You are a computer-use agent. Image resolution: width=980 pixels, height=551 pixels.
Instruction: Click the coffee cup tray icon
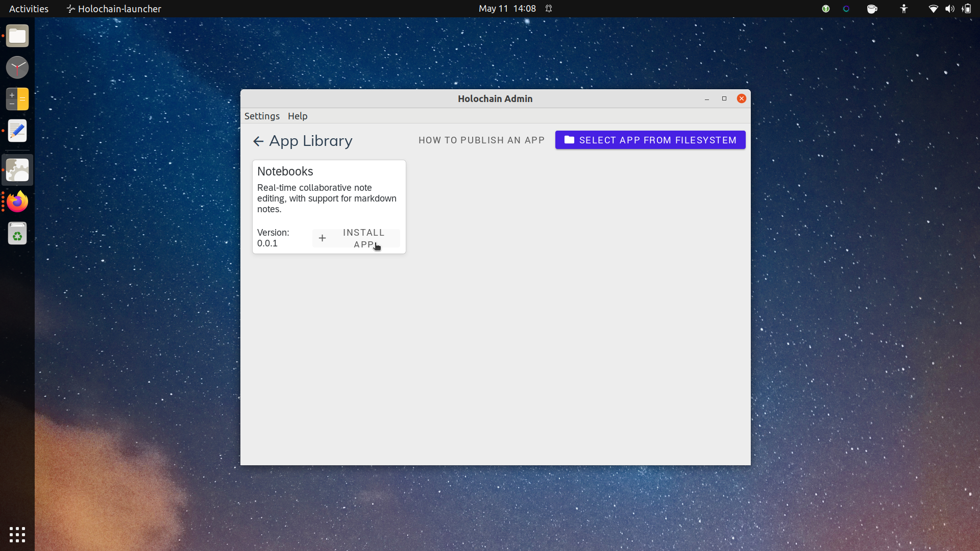(x=872, y=9)
